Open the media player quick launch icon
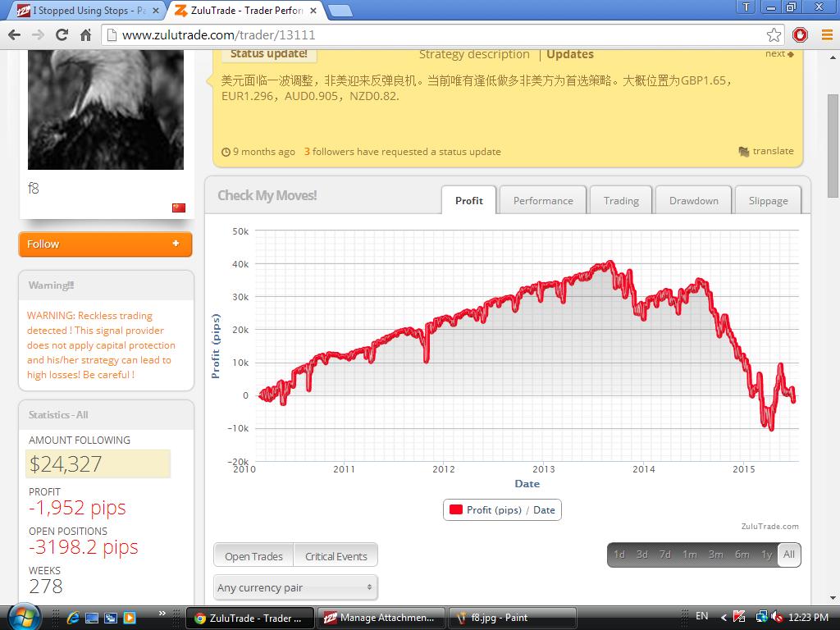This screenshot has width=840, height=630. coord(129,618)
